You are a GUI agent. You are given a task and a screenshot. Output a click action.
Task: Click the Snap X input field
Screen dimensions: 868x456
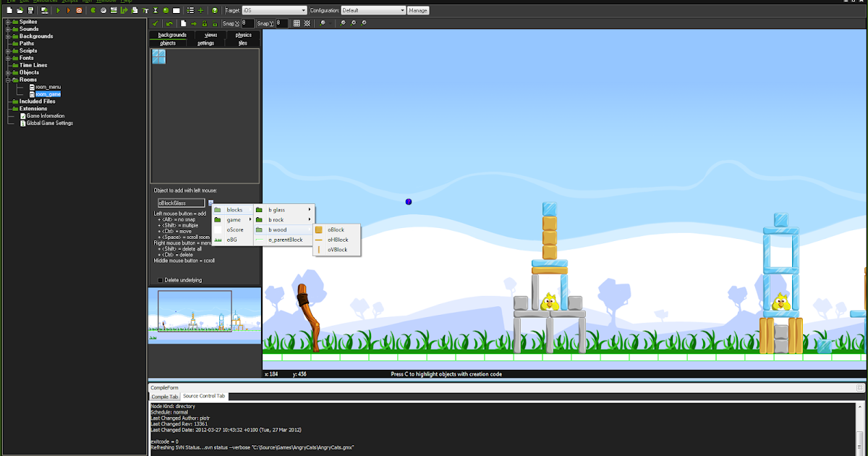point(247,24)
